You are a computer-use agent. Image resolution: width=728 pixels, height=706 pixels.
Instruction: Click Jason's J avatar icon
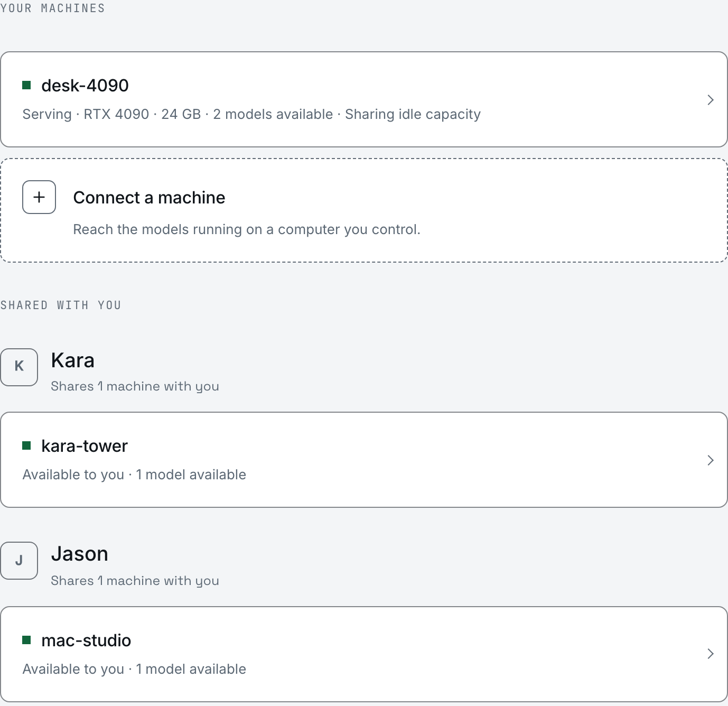pyautogui.click(x=19, y=561)
